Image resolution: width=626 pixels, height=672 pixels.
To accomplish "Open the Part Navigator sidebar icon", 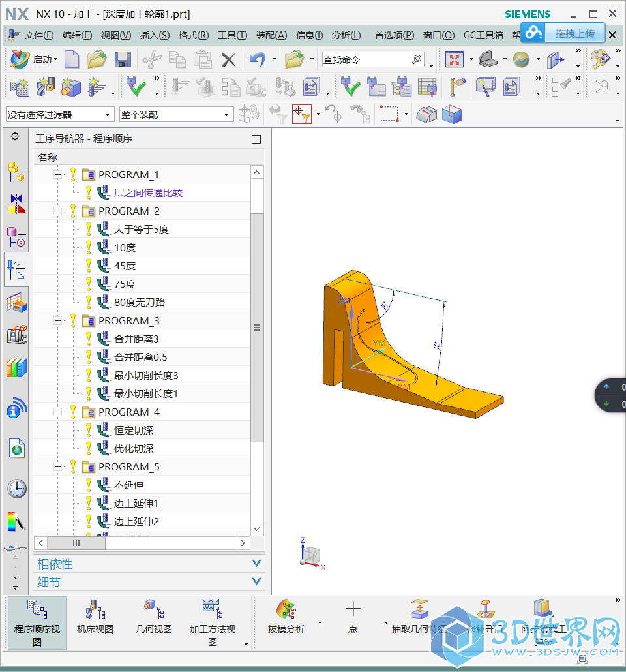I will 16,237.
